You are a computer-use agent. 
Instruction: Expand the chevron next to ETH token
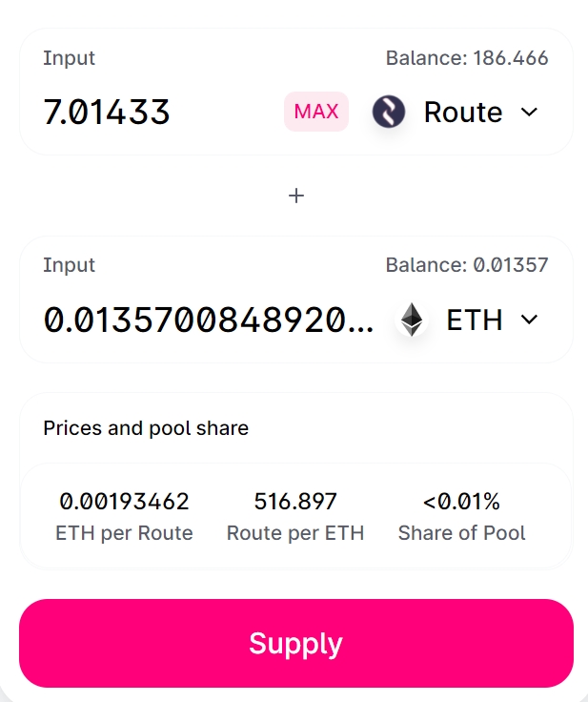click(530, 320)
